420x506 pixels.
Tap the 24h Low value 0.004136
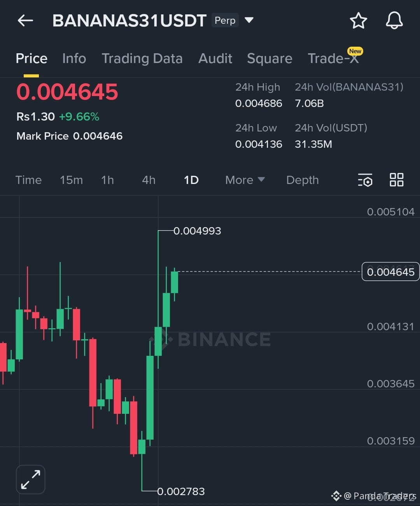point(259,144)
